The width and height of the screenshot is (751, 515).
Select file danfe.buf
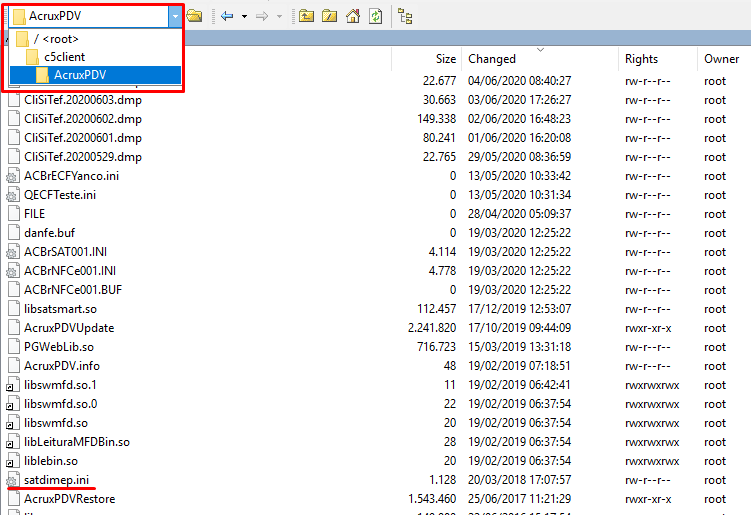tap(49, 233)
